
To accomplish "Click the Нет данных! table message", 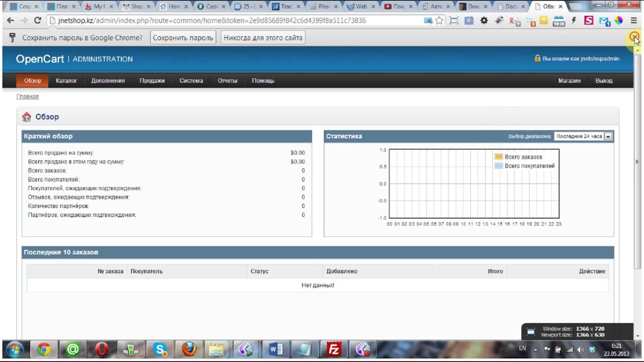I will coord(317,285).
